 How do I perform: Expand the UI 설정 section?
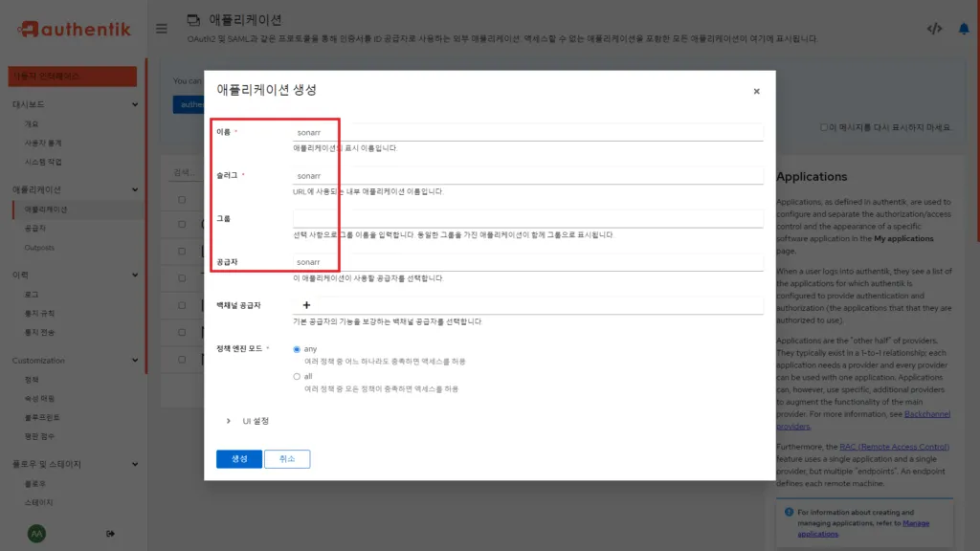pyautogui.click(x=249, y=420)
